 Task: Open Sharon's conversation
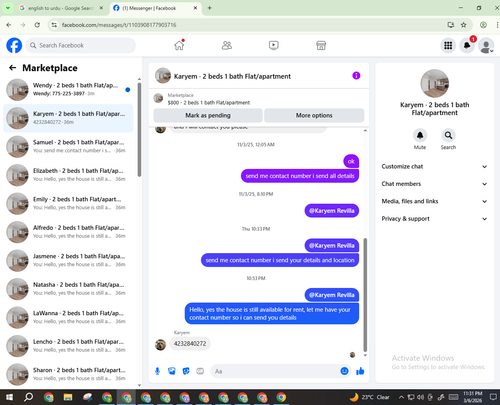tap(68, 374)
